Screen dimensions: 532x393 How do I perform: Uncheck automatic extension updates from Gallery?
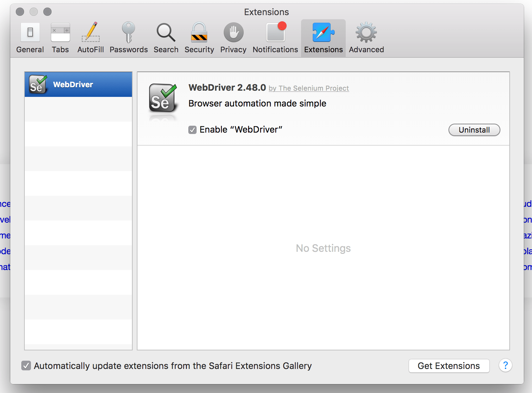click(26, 366)
